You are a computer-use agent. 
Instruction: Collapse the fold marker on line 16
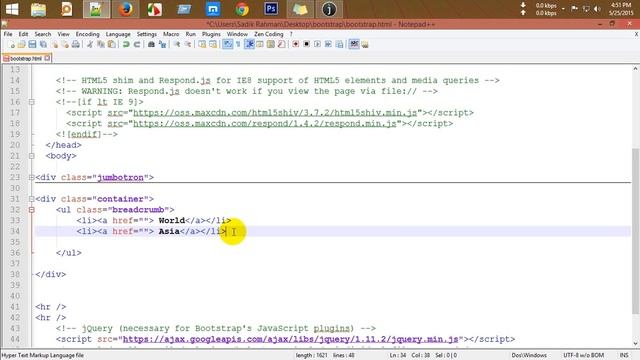[31, 102]
